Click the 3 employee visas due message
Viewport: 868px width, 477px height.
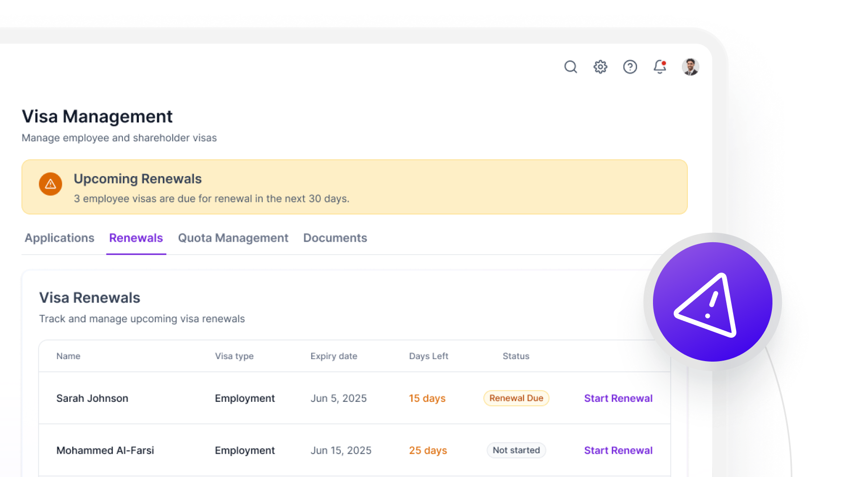[212, 199]
